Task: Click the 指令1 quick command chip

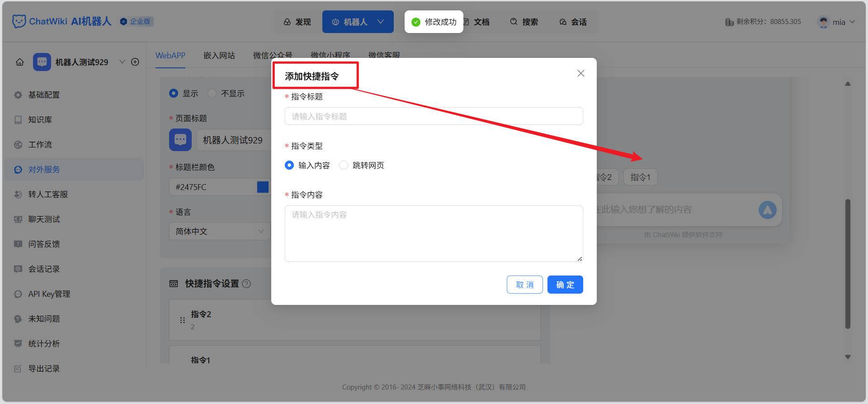Action: [x=641, y=177]
